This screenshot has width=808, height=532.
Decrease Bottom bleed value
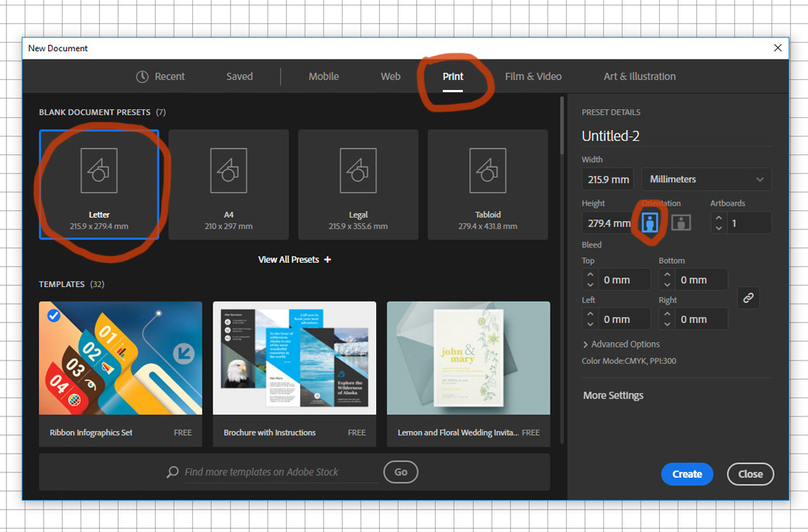click(668, 285)
